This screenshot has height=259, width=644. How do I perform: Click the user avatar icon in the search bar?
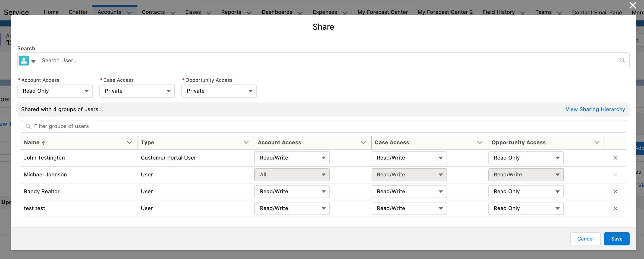click(24, 60)
